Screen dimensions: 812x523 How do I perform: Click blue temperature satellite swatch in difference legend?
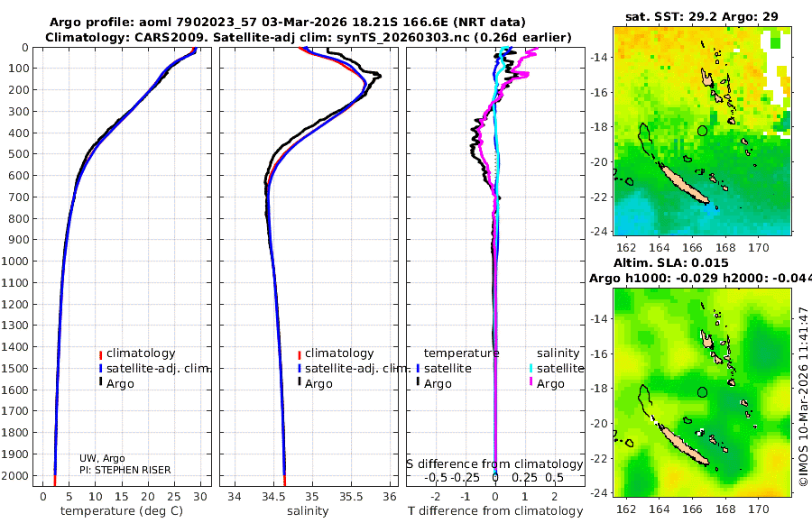pos(418,369)
